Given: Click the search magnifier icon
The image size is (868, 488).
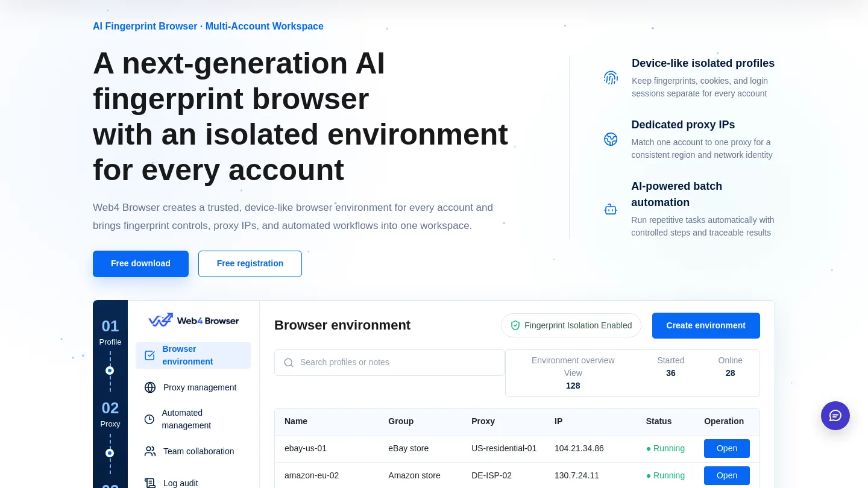Looking at the screenshot, I should pos(289,363).
